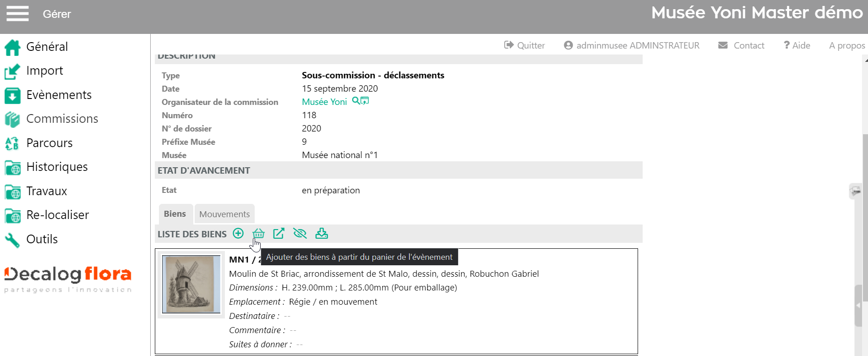Open the Musée Yoni organizer link

pyautogui.click(x=324, y=102)
